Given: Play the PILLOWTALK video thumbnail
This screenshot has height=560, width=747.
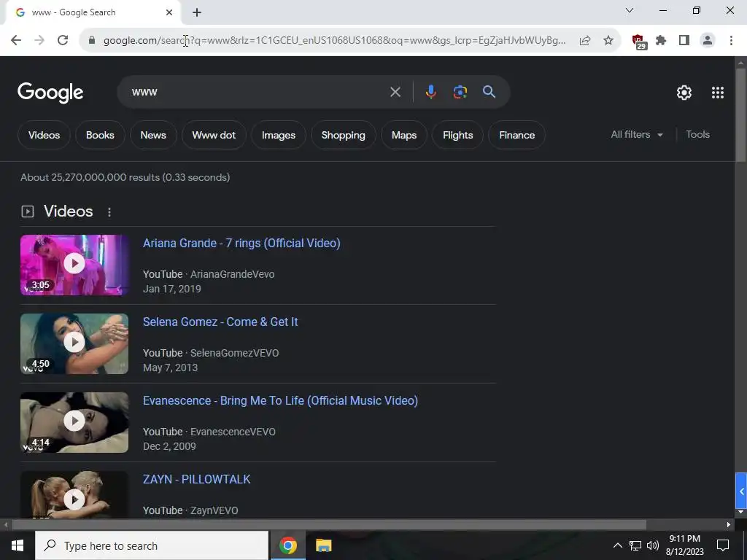Looking at the screenshot, I should click(x=74, y=494).
